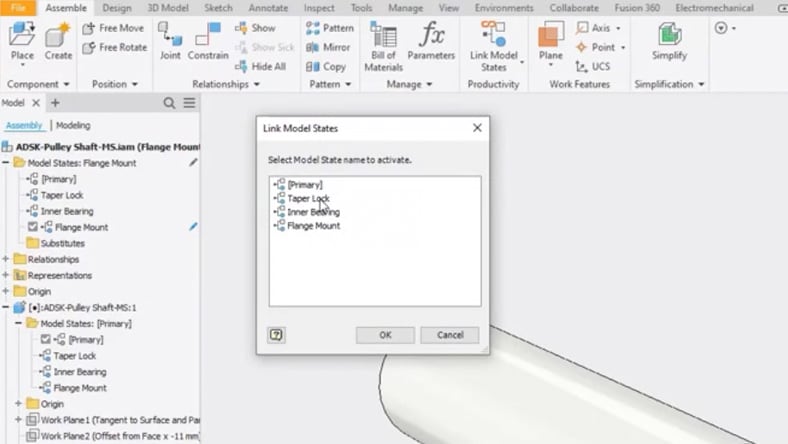Expand the Relationships folder
This screenshot has width=788, height=444.
[x=6, y=259]
